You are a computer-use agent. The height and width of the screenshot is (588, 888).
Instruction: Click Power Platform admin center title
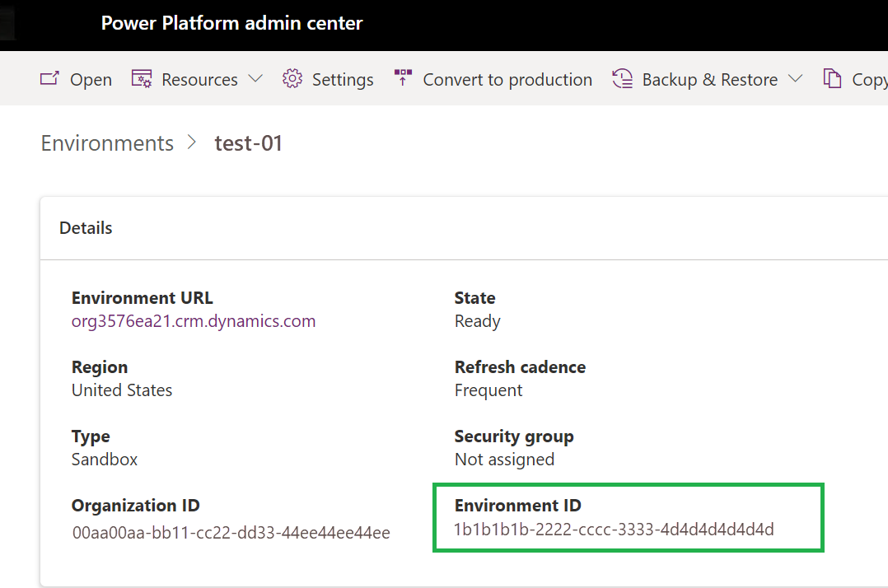(x=231, y=22)
